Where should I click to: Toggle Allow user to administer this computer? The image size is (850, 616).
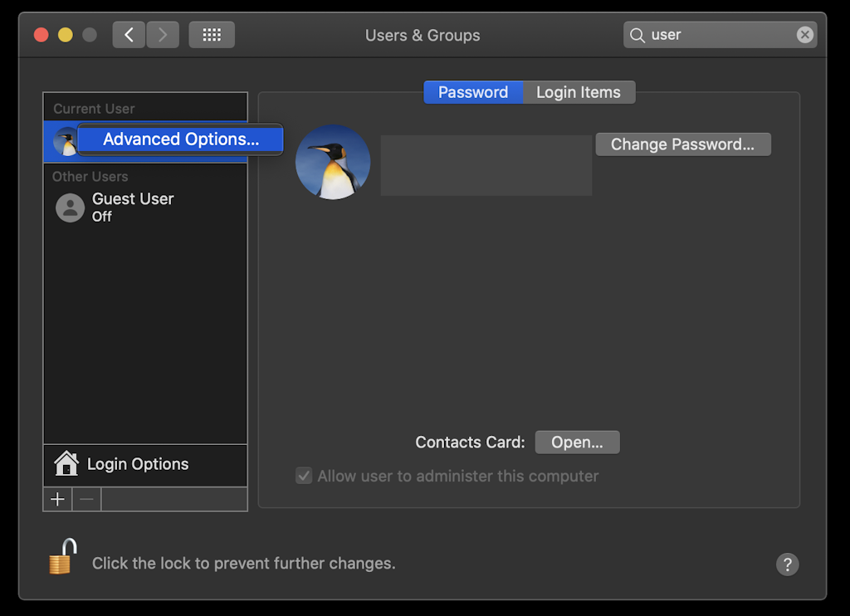pyautogui.click(x=304, y=475)
